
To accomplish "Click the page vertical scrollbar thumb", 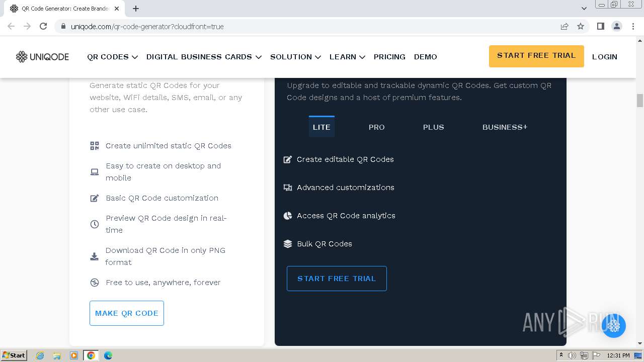I will [640, 101].
